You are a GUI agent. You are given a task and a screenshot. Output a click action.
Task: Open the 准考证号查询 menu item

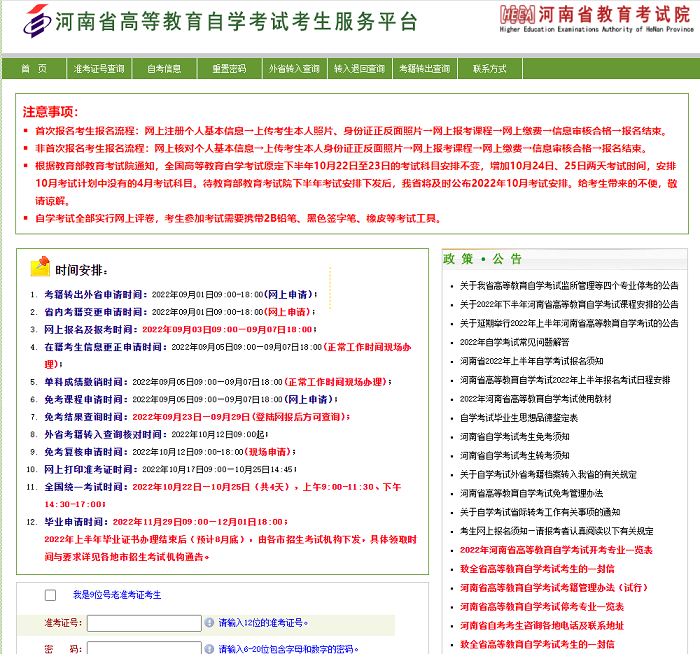[100, 69]
